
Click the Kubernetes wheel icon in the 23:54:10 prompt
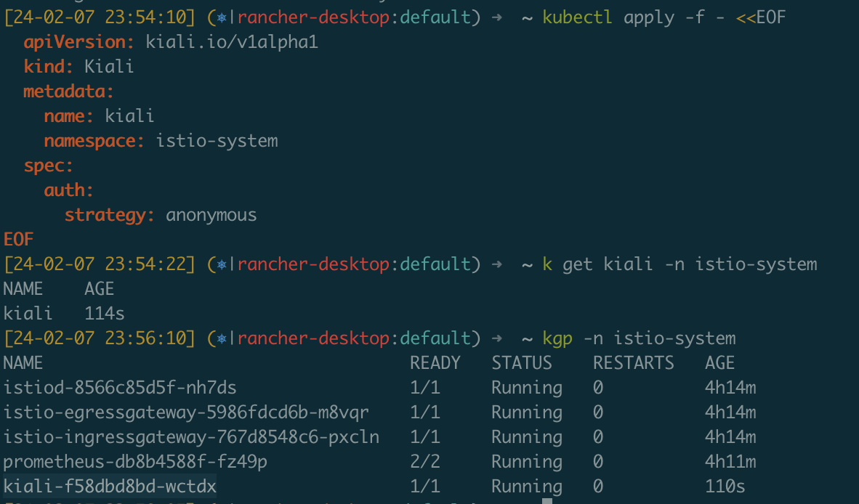point(222,17)
